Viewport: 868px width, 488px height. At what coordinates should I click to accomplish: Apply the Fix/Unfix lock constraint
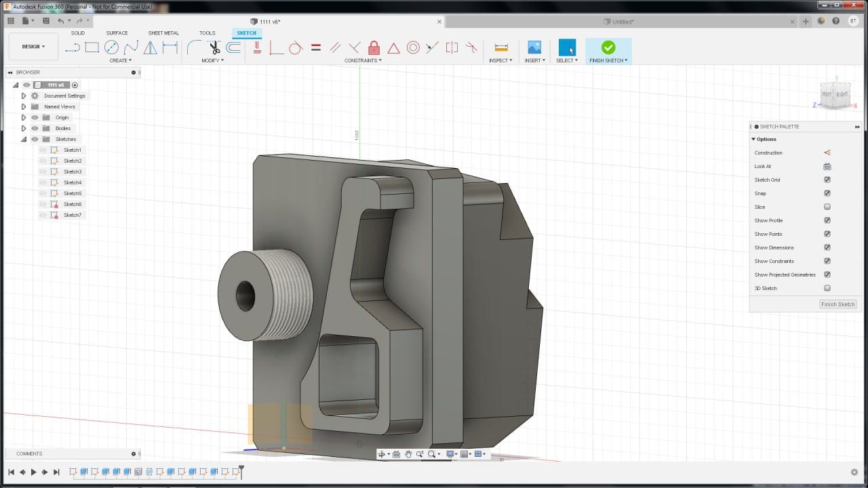point(374,47)
